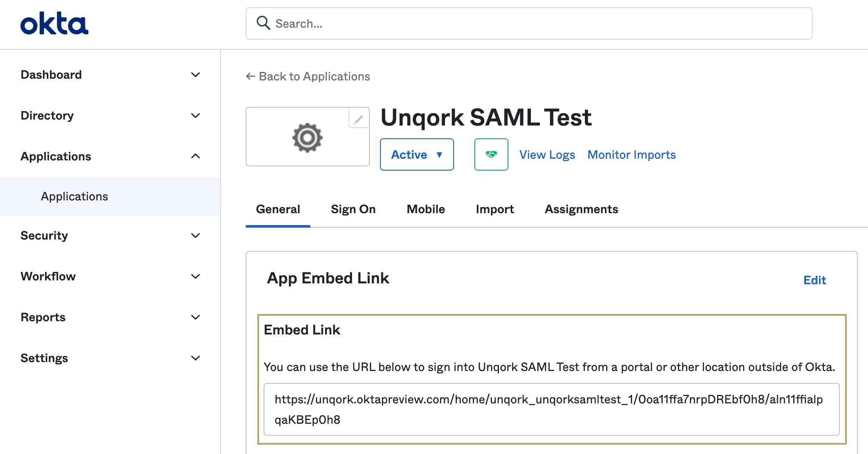Open the Active status dropdown
Image resolution: width=868 pixels, height=454 pixels.
417,154
